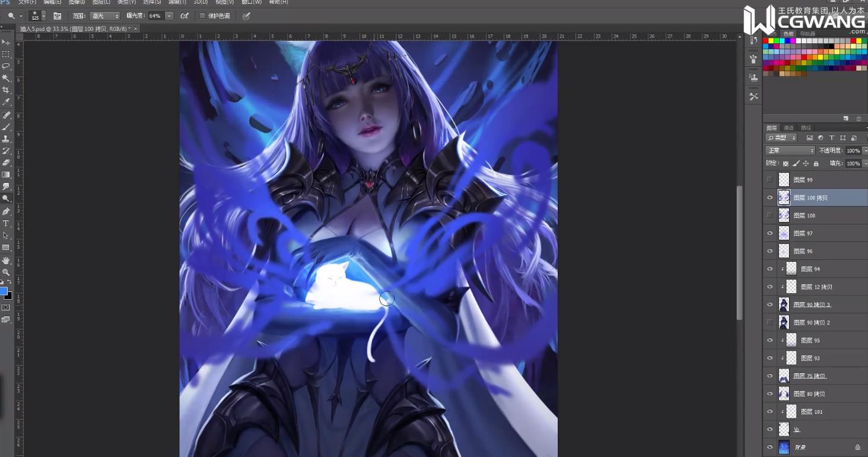Hide layer 图层 94
868x457 pixels.
point(770,269)
